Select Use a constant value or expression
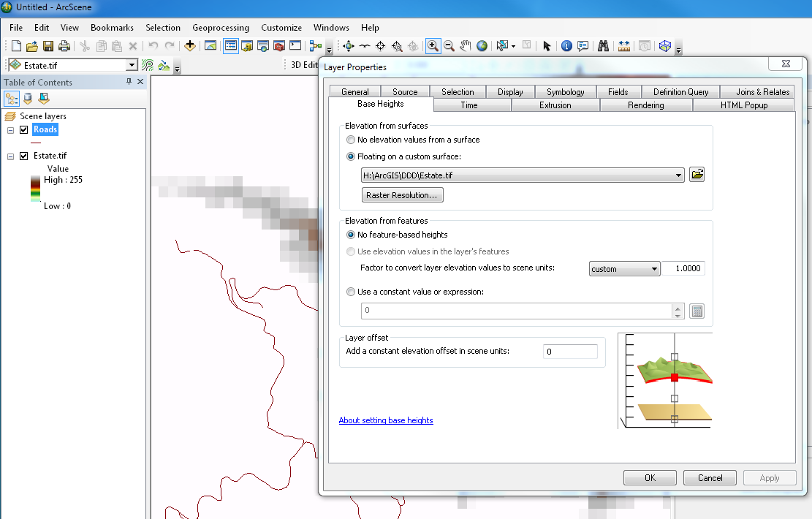The height and width of the screenshot is (519, 812). (351, 292)
